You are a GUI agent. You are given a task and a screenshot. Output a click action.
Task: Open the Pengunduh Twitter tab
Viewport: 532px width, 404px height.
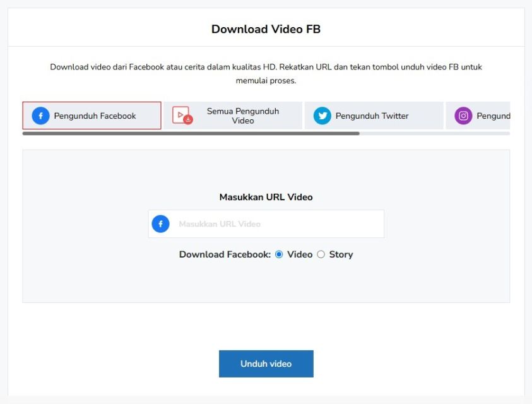pyautogui.click(x=374, y=116)
